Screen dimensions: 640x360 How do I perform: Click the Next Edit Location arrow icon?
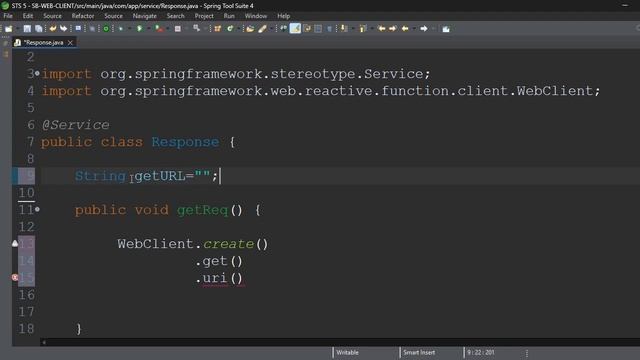click(x=393, y=29)
